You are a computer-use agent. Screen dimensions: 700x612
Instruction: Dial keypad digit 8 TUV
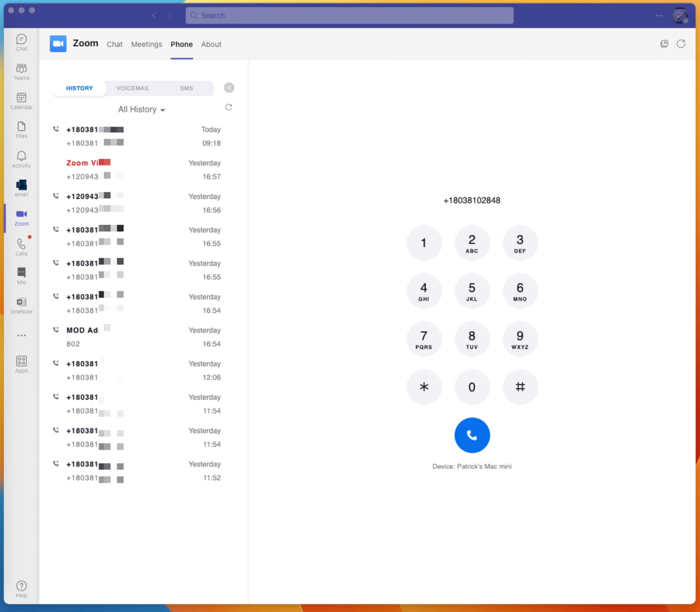472,339
